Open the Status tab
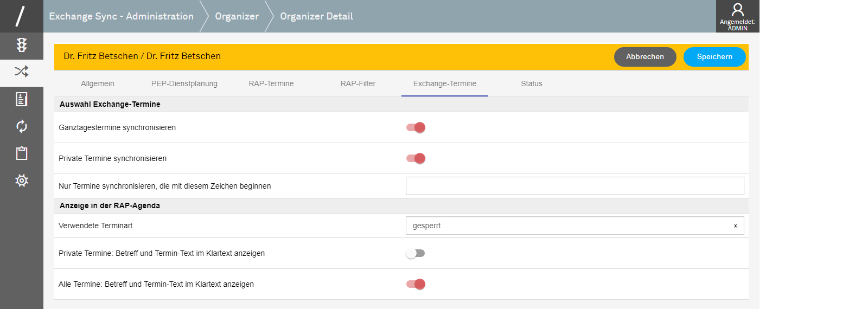 532,83
